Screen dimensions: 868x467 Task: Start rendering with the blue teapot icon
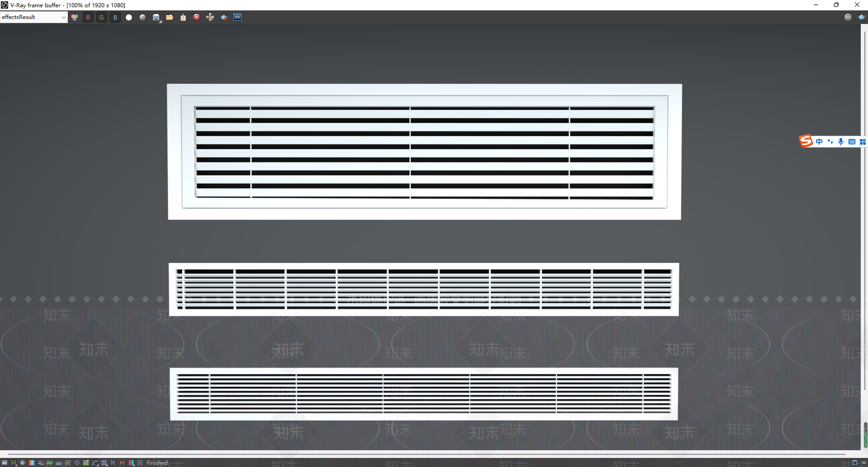(x=861, y=17)
